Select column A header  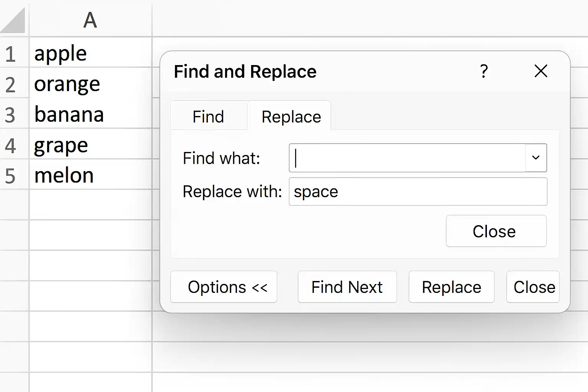pos(90,20)
